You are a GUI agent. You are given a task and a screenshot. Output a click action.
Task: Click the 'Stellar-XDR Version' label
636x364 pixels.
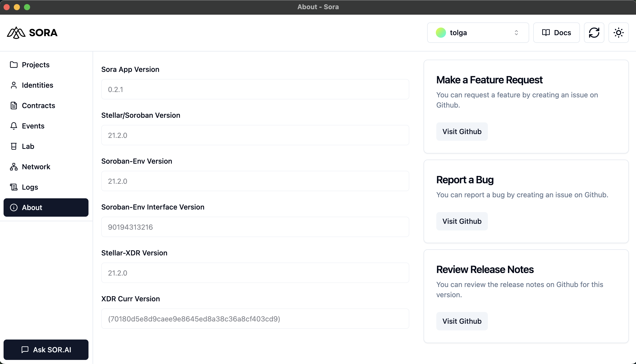click(x=134, y=253)
